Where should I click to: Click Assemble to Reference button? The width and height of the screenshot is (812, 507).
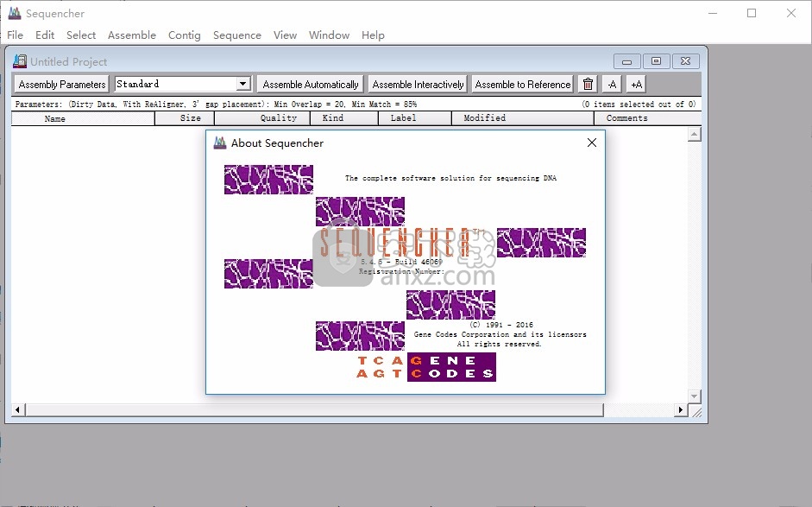pos(523,84)
